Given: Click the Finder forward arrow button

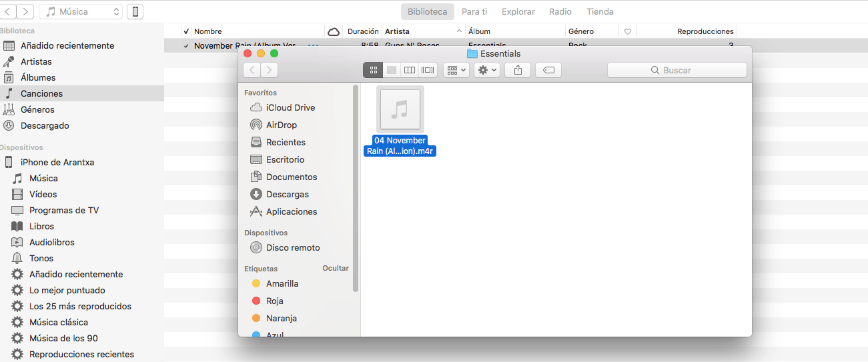Looking at the screenshot, I should tap(270, 70).
